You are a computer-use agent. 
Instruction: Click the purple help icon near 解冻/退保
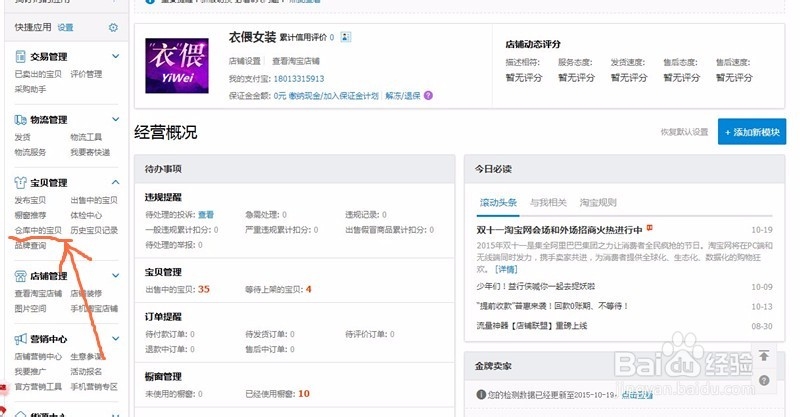(x=428, y=95)
